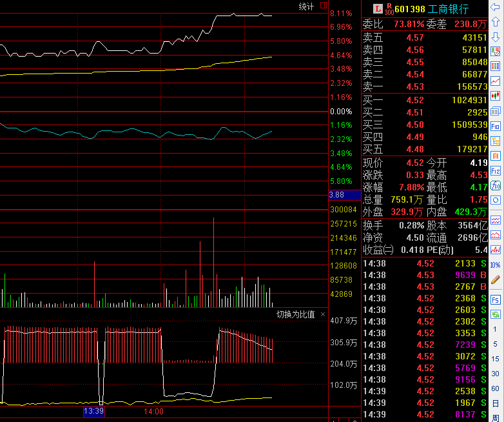Click the up arrow icon in sidebar
Screen dimensions: 504x422
point(496,21)
